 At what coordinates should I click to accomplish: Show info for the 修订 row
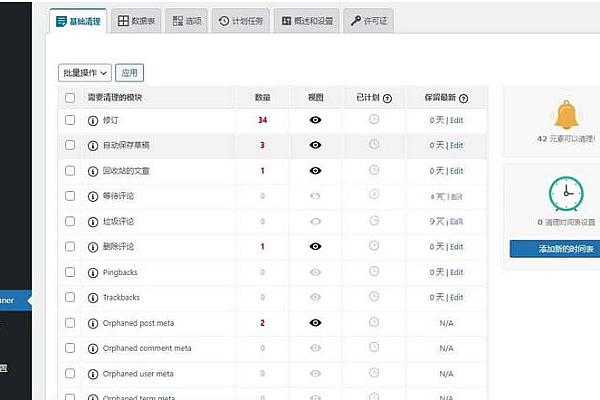pos(93,121)
